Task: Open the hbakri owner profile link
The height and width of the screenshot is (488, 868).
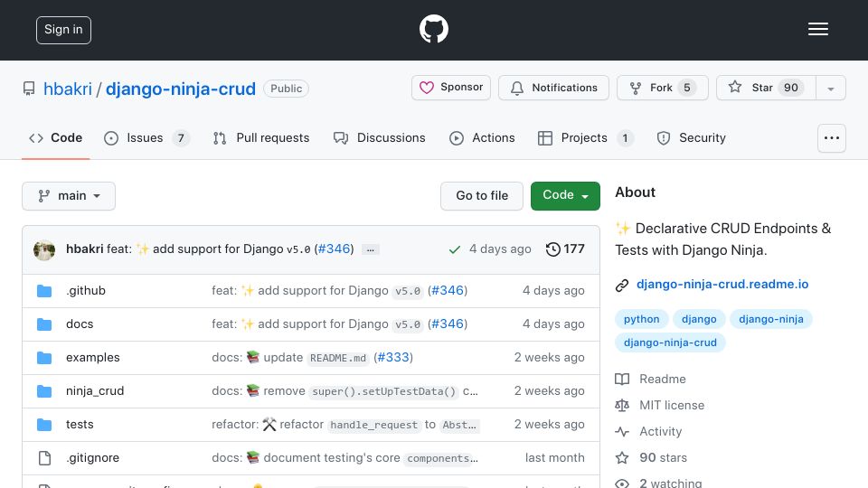Action: point(68,89)
